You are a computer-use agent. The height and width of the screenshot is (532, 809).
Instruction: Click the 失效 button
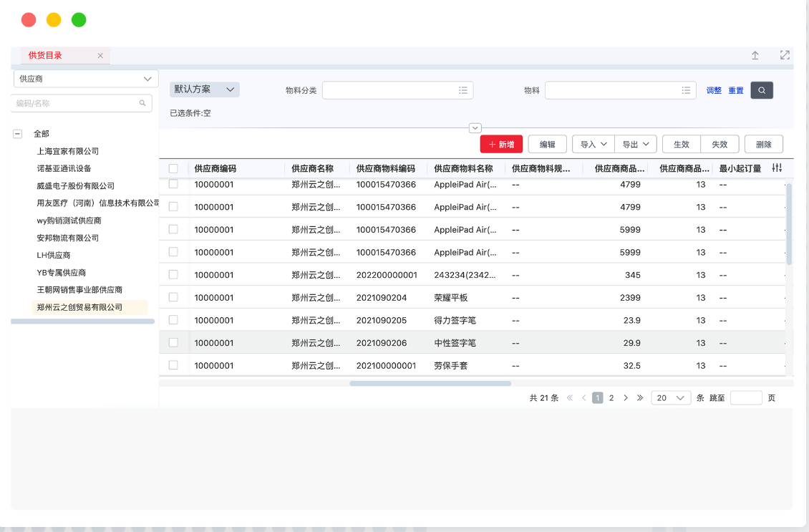(720, 145)
